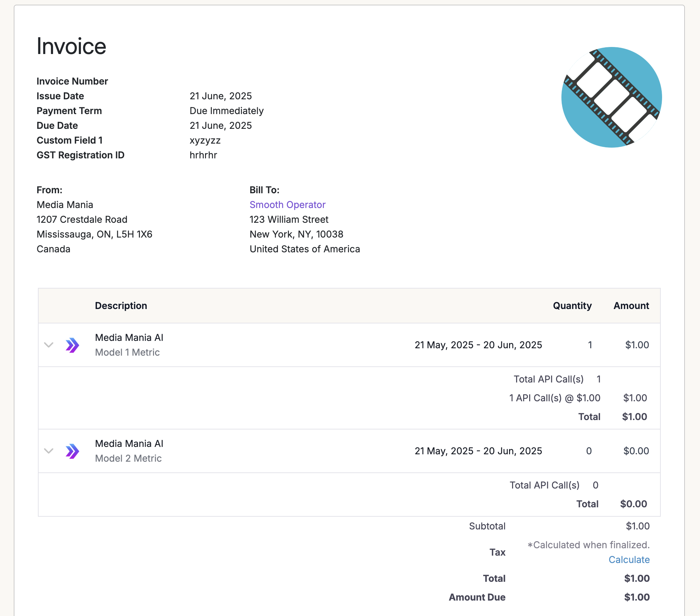Click the empty Invoice Number field label
The width and height of the screenshot is (700, 616).
pyautogui.click(x=72, y=81)
